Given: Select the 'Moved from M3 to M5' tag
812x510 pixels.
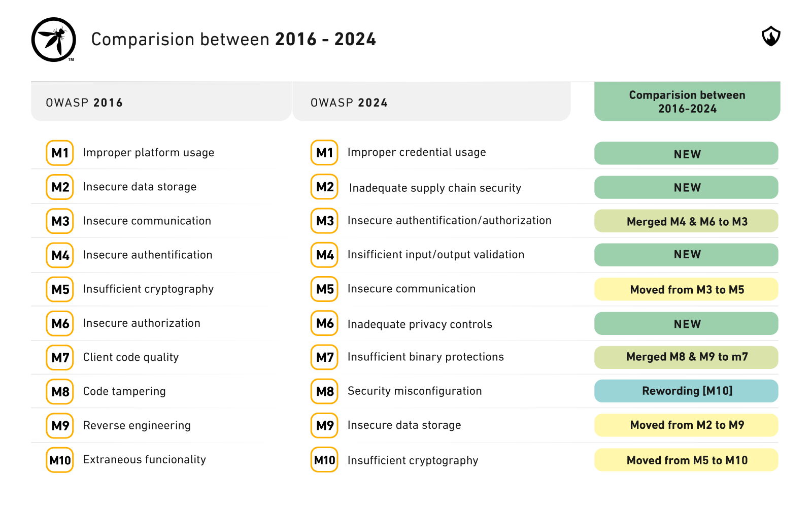Looking at the screenshot, I should coord(686,289).
